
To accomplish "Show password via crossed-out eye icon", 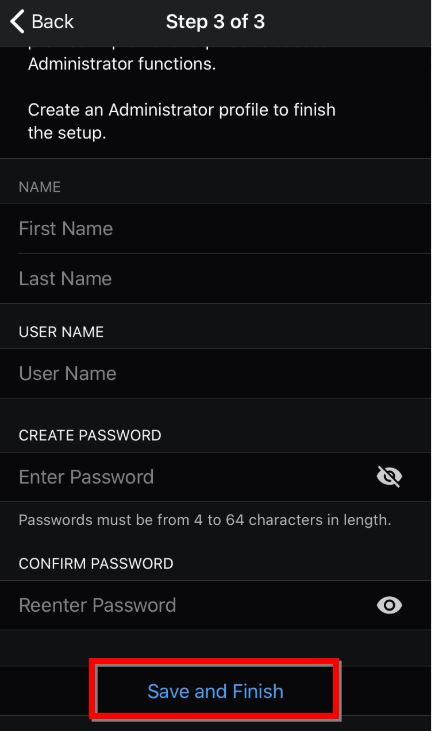I will 389,476.
